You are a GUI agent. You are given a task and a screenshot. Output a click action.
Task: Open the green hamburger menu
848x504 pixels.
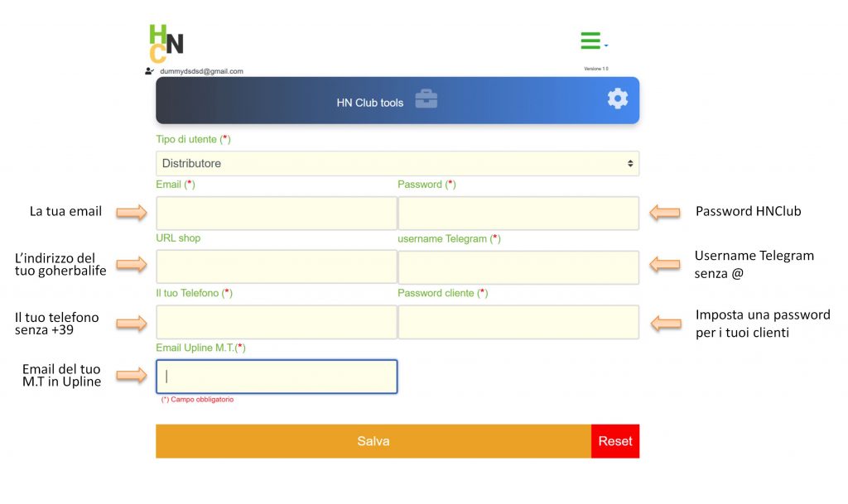(x=590, y=41)
